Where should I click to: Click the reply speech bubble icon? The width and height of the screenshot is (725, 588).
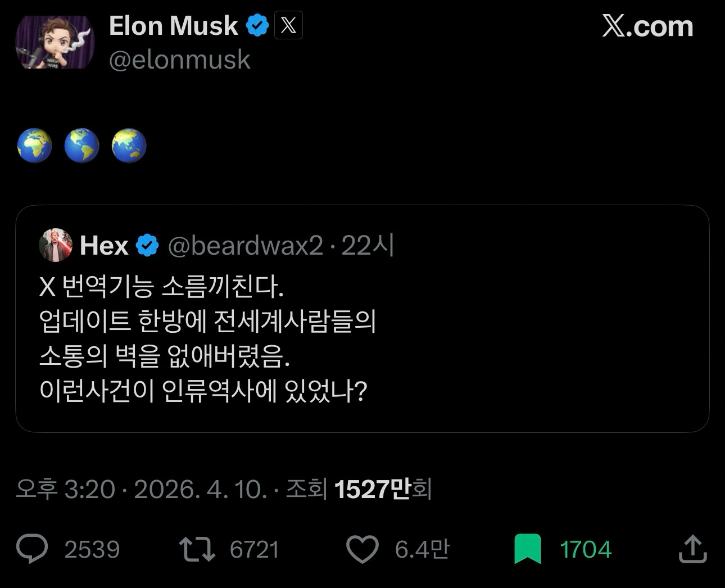coord(33,549)
